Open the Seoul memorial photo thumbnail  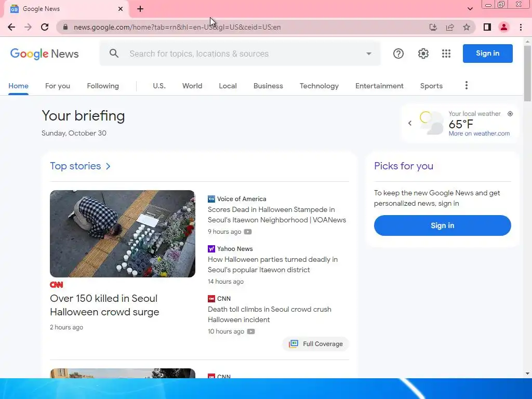123,234
